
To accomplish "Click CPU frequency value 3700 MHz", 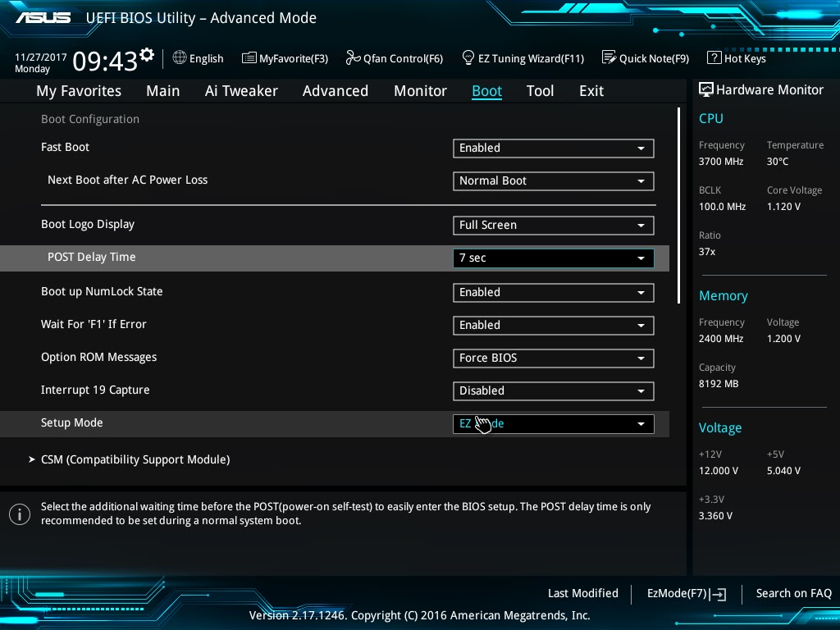I will tap(720, 162).
